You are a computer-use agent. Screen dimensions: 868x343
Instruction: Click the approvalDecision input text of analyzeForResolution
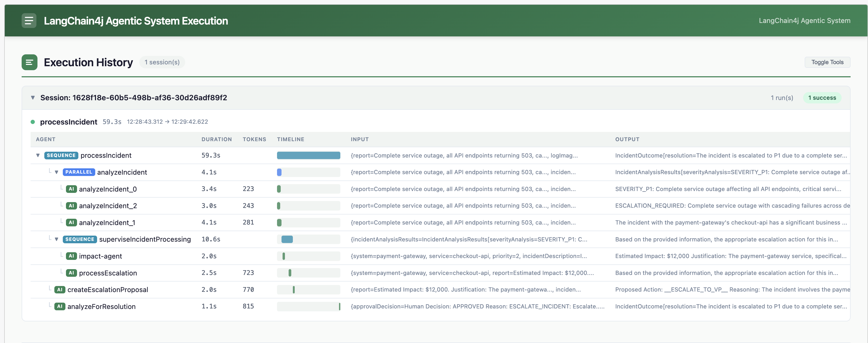(x=478, y=306)
